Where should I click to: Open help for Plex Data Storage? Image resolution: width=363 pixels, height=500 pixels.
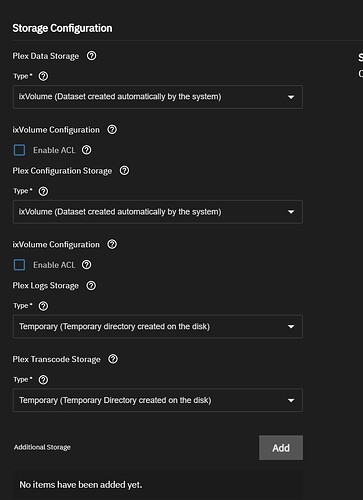[x=91, y=56]
